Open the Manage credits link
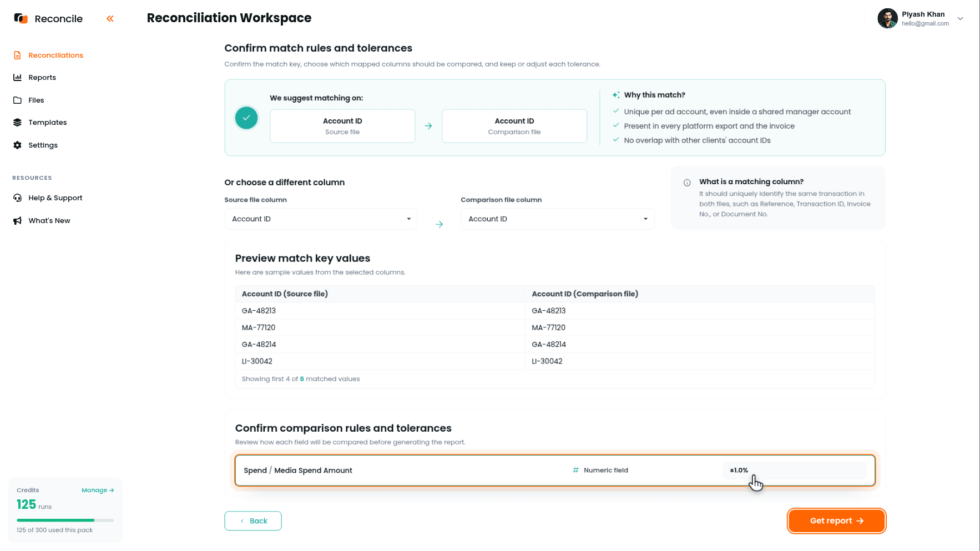 [98, 491]
